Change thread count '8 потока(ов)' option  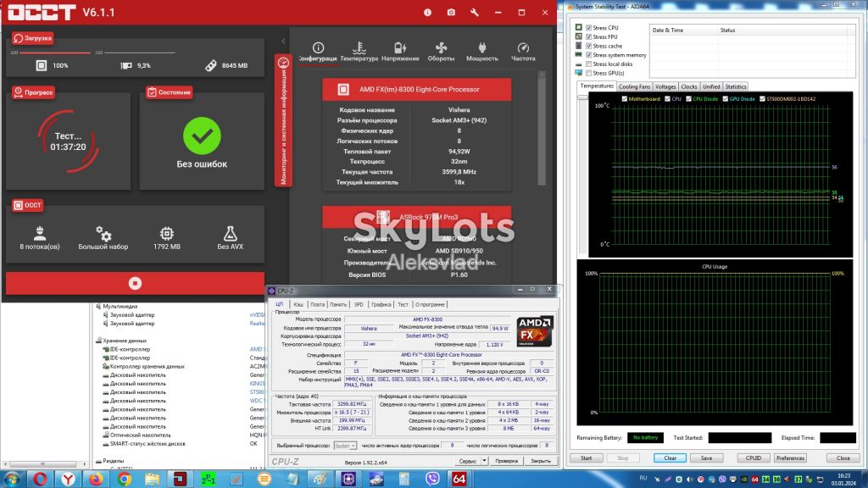[x=40, y=238]
